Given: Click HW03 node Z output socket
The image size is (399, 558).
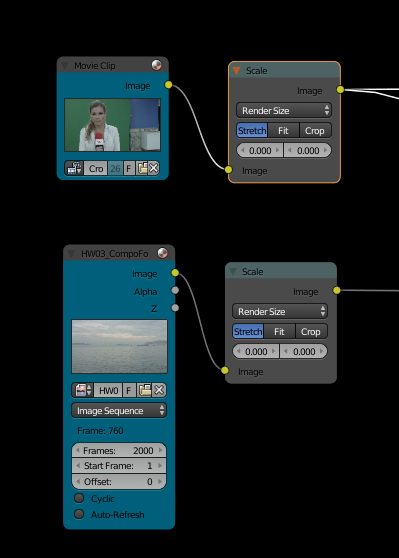Looking at the screenshot, I should (175, 307).
